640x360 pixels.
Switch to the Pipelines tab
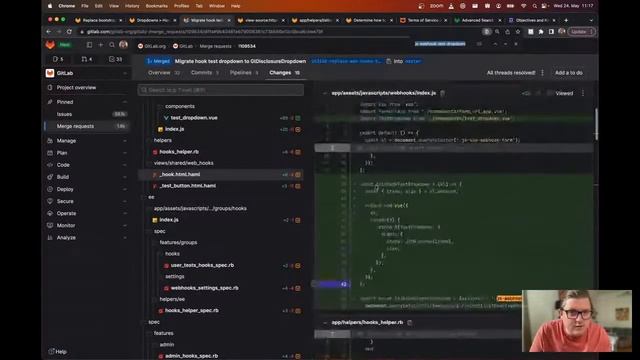point(244,73)
